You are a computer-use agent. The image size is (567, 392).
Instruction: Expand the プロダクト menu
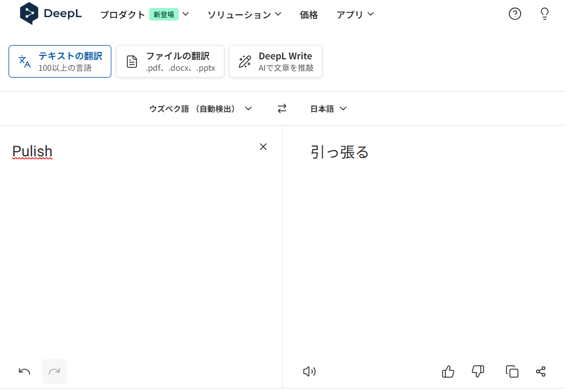point(144,15)
